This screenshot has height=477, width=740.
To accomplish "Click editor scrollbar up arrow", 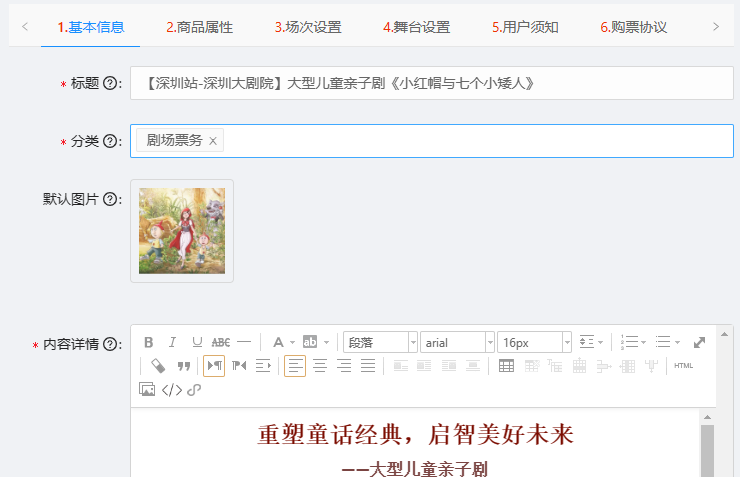I will point(707,417).
